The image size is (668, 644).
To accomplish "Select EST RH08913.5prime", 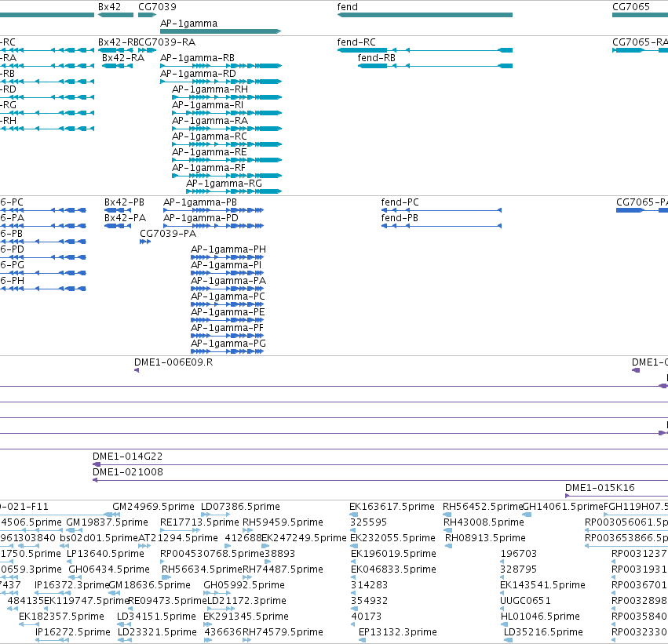I will (x=485, y=538).
